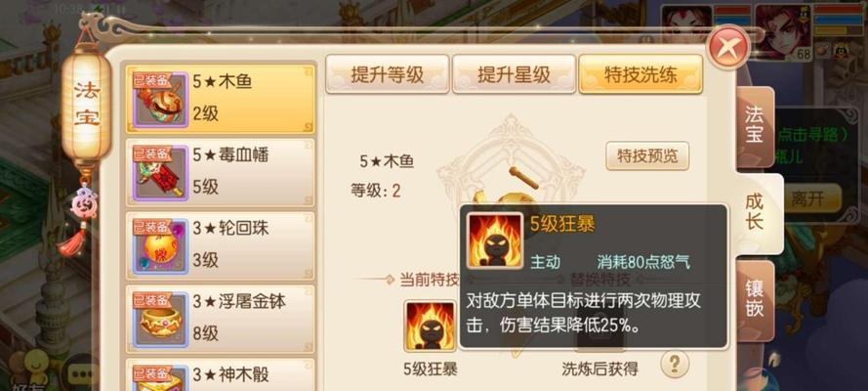Tap the left character avatar portrait

pyautogui.click(x=686, y=26)
